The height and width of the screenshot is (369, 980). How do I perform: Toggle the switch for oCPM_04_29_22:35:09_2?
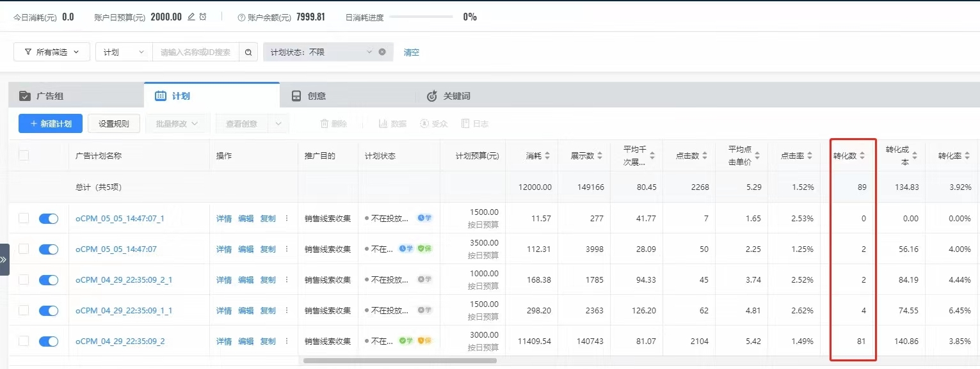click(49, 342)
